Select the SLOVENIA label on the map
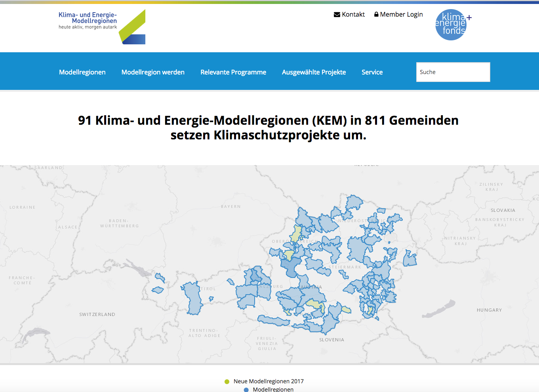The height and width of the screenshot is (392, 539). [x=332, y=340]
